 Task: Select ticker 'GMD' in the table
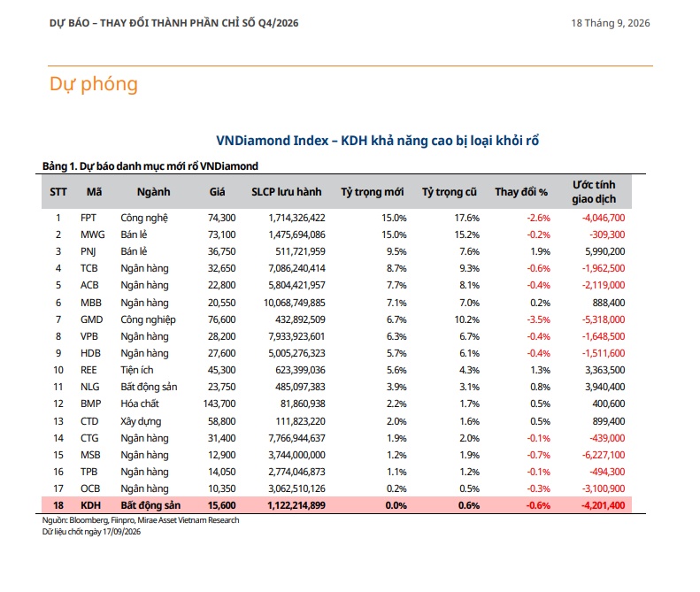[91, 319]
